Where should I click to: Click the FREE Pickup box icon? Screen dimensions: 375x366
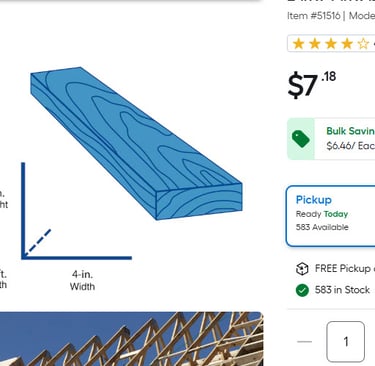point(302,269)
